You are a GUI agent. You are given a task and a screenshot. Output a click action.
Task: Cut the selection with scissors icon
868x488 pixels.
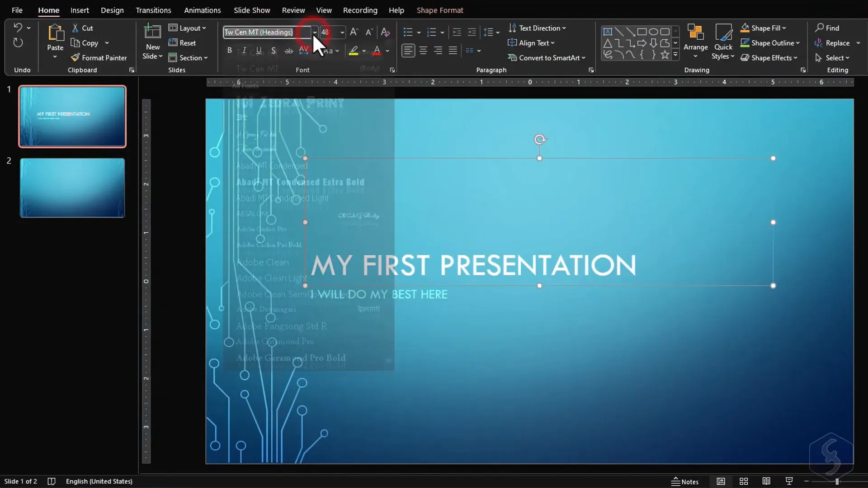75,28
